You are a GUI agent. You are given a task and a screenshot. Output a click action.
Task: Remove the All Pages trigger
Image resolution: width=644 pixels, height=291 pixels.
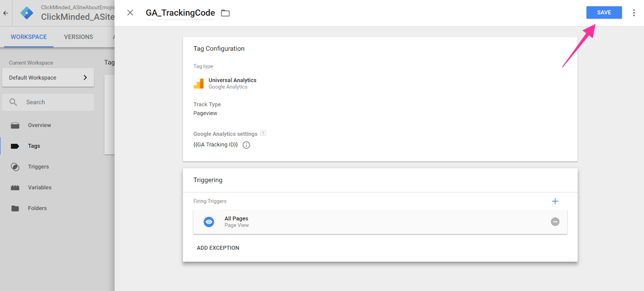555,222
